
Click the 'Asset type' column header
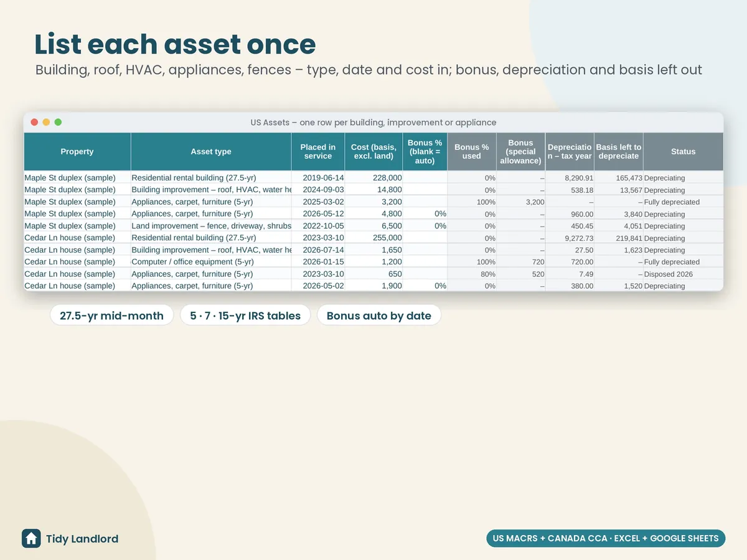[211, 152]
